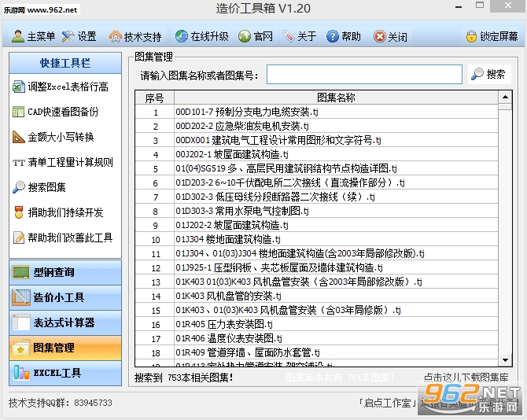Click the 图集名称 column header
The width and height of the screenshot is (527, 420).
click(336, 98)
